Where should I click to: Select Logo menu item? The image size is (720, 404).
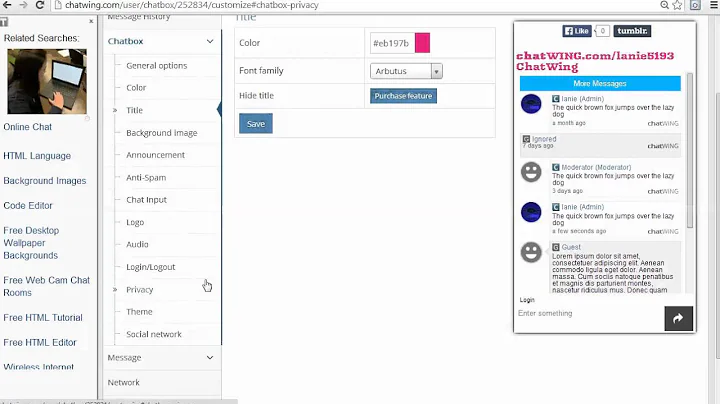pos(135,222)
